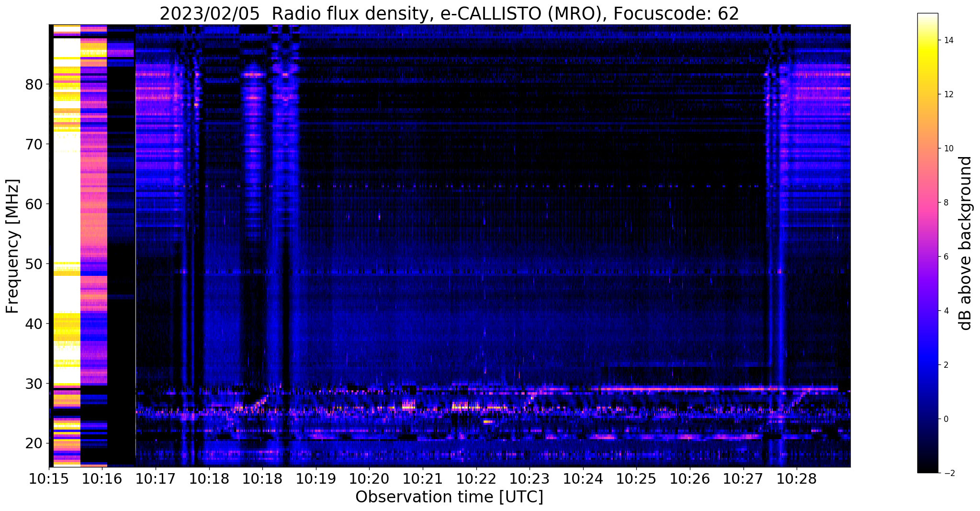Viewport: 980px width, 511px height.
Task: Click the 20 MHz tick label
Action: pyautogui.click(x=34, y=443)
